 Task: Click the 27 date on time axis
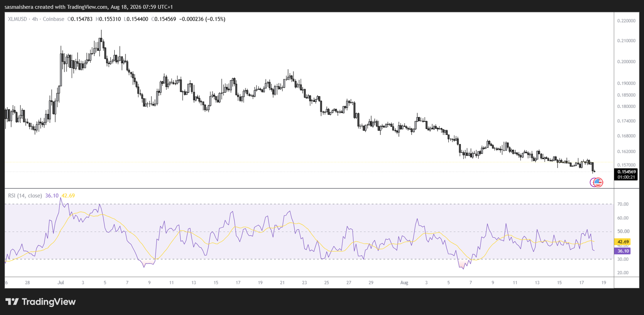pyautogui.click(x=349, y=283)
